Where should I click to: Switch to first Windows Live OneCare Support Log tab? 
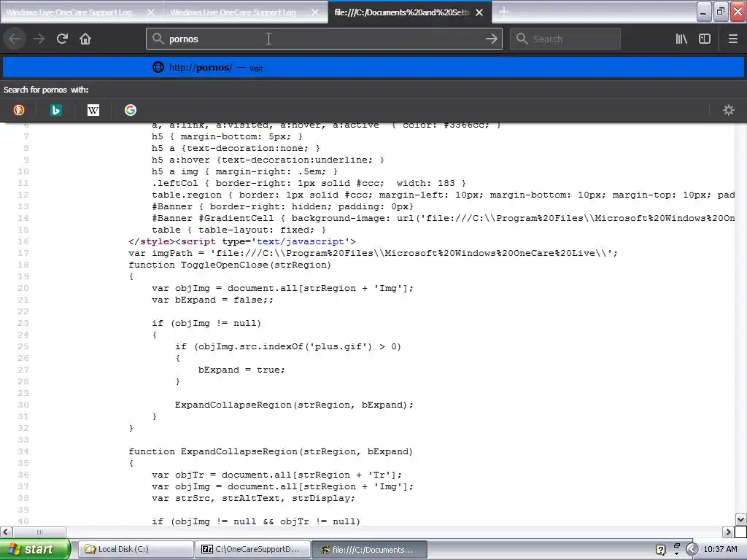click(69, 12)
